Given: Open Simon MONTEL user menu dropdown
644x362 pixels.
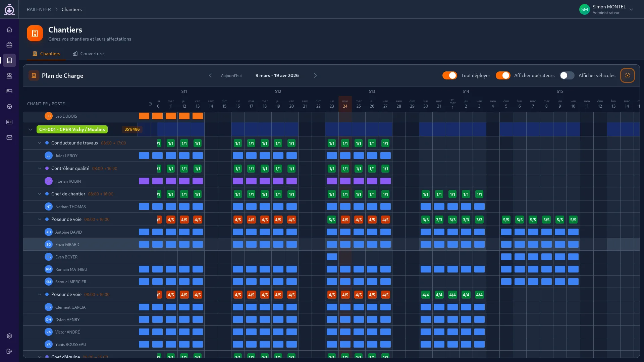Looking at the screenshot, I should (x=631, y=9).
